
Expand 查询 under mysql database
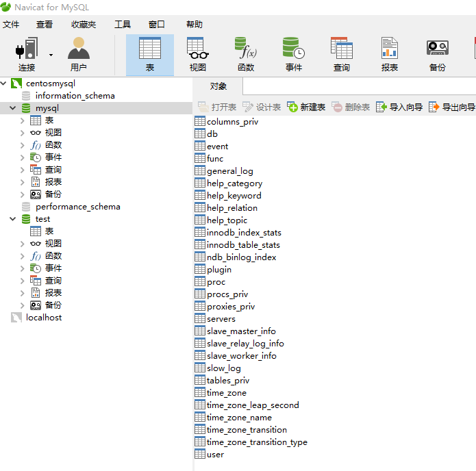pos(22,170)
